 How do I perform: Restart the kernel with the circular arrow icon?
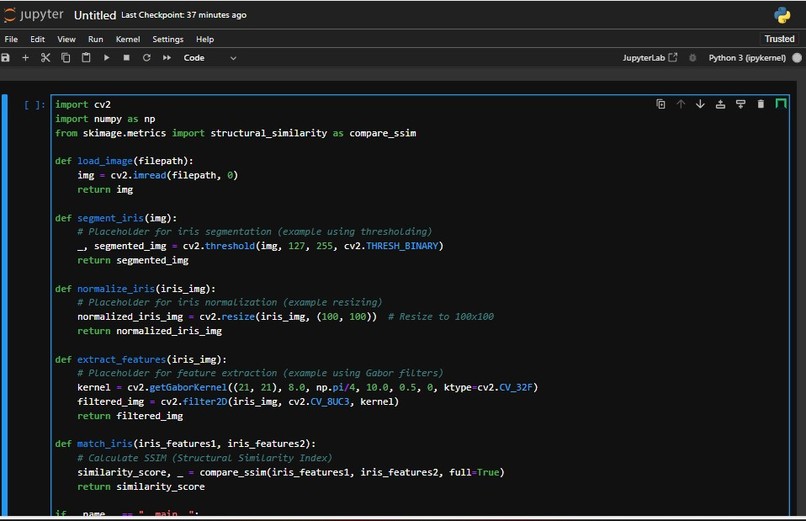tap(146, 58)
